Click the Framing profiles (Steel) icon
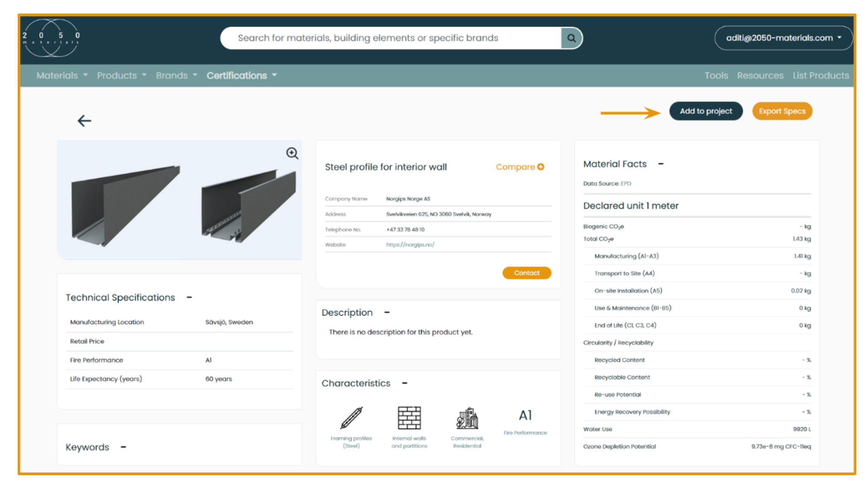 [x=351, y=418]
